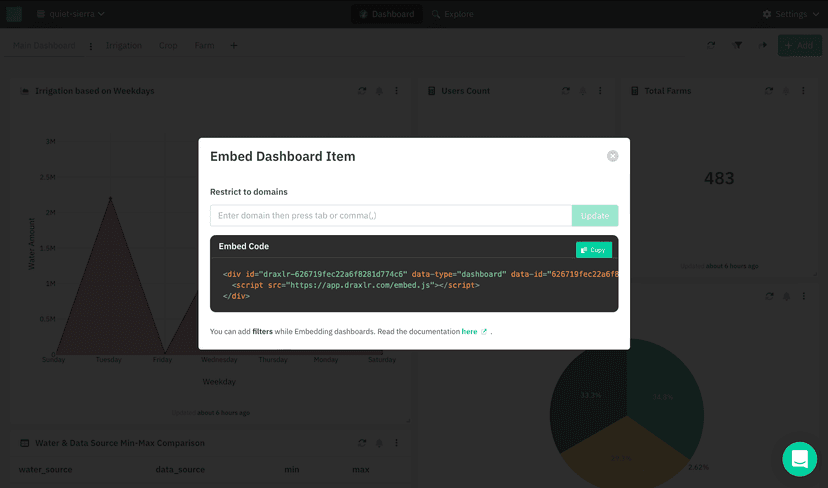Switch to the Crop tab
The width and height of the screenshot is (828, 488).
[x=168, y=45]
